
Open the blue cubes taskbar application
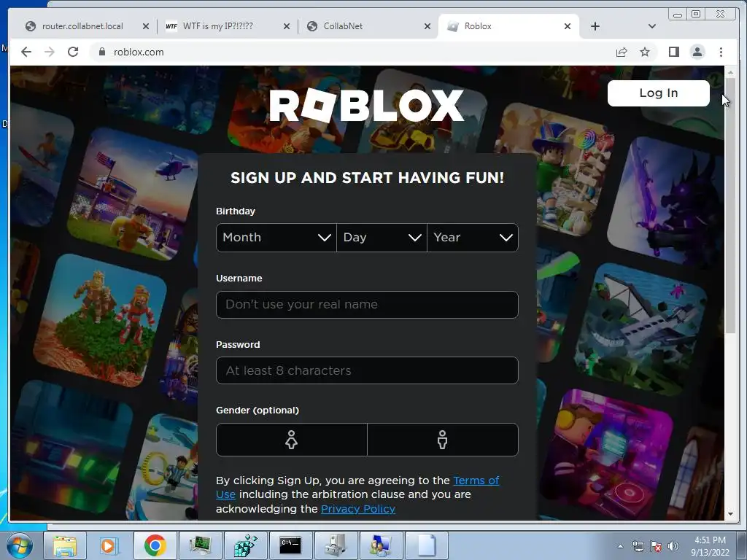(245, 545)
